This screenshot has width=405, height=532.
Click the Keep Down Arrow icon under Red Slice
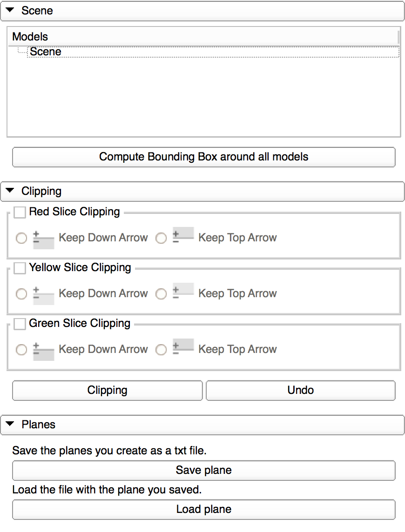44,238
